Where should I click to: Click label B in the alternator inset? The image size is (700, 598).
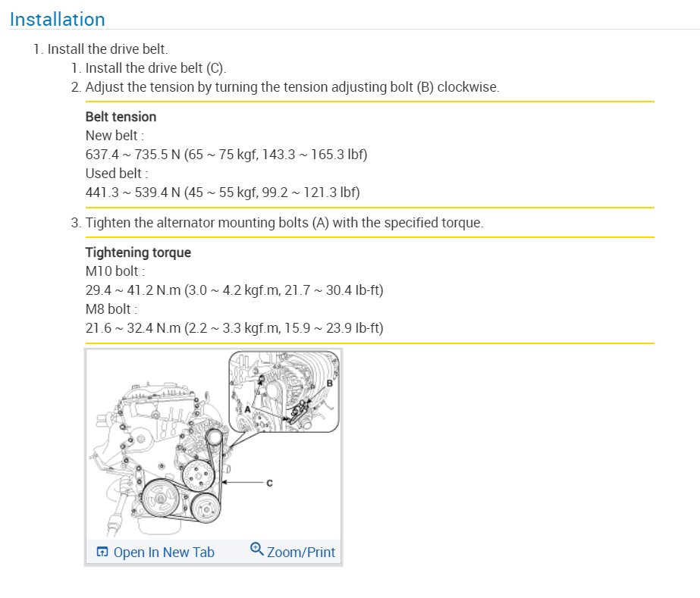329,384
